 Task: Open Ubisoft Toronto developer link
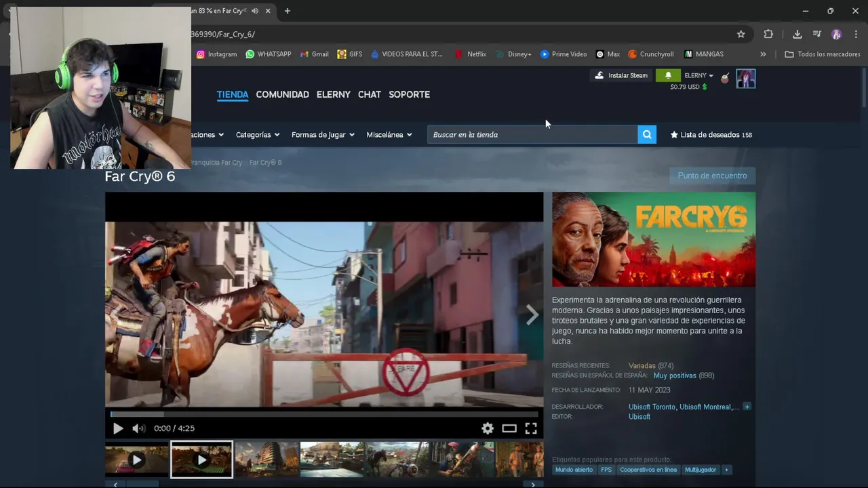652,407
